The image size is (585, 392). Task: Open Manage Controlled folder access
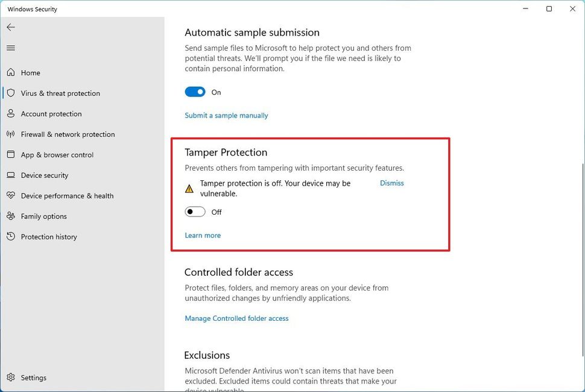[236, 318]
